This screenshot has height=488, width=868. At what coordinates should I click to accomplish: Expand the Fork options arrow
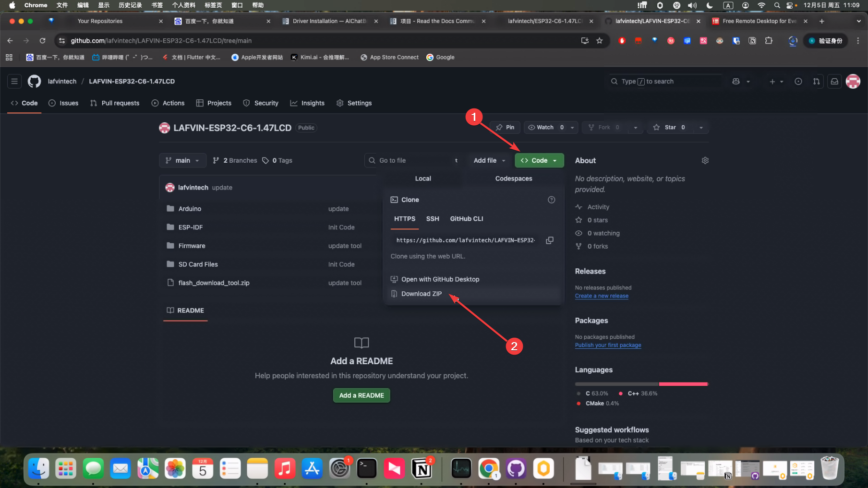click(x=636, y=128)
